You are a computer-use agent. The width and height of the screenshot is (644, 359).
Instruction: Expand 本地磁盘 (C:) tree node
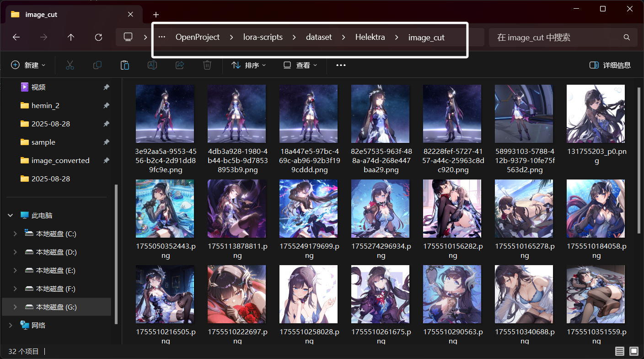(x=15, y=234)
